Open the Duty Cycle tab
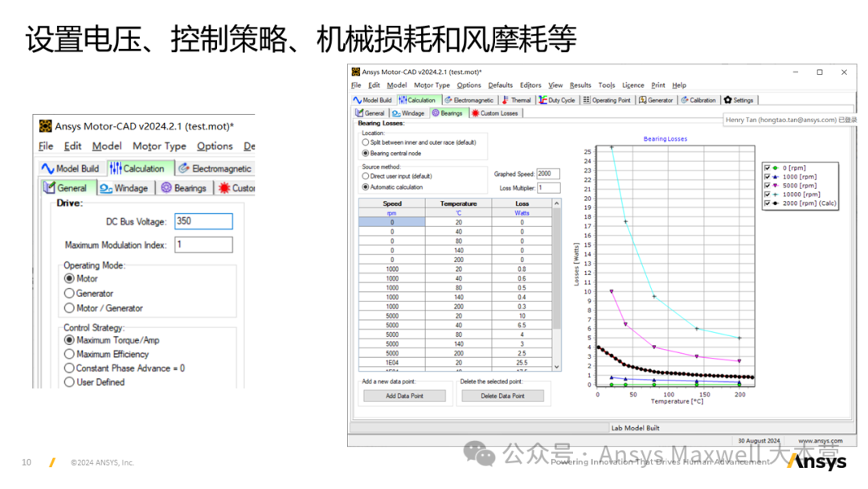868x489 pixels. (x=557, y=101)
